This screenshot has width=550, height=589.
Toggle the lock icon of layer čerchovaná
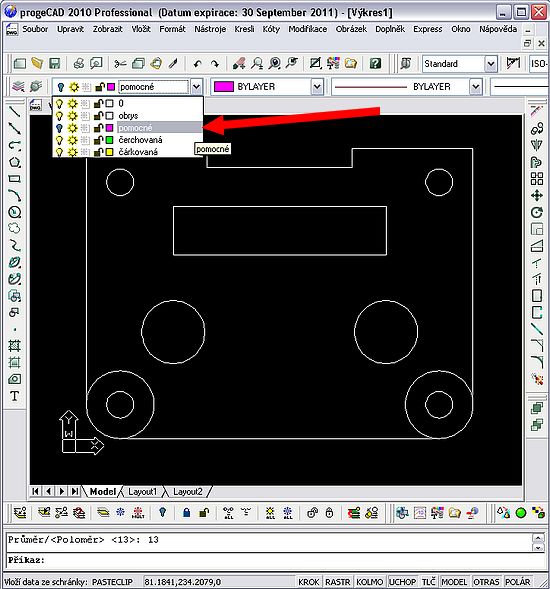98,140
